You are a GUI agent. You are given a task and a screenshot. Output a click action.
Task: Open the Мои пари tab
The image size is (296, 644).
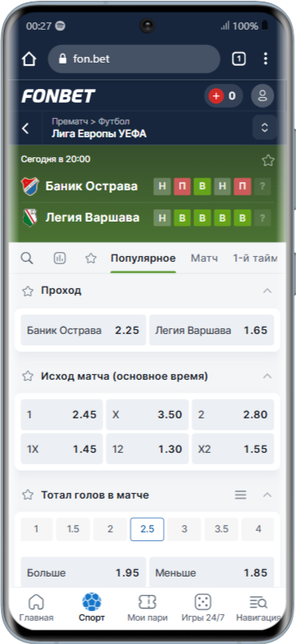(x=148, y=608)
